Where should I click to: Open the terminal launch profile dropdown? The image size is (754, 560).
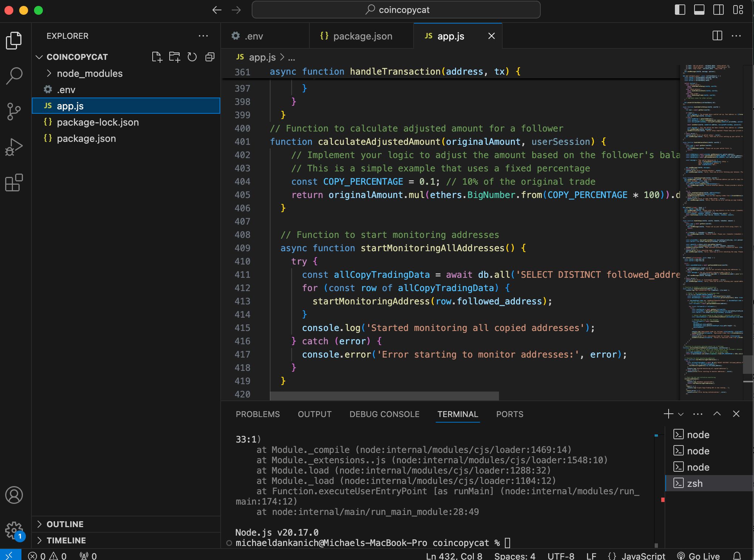pyautogui.click(x=681, y=414)
